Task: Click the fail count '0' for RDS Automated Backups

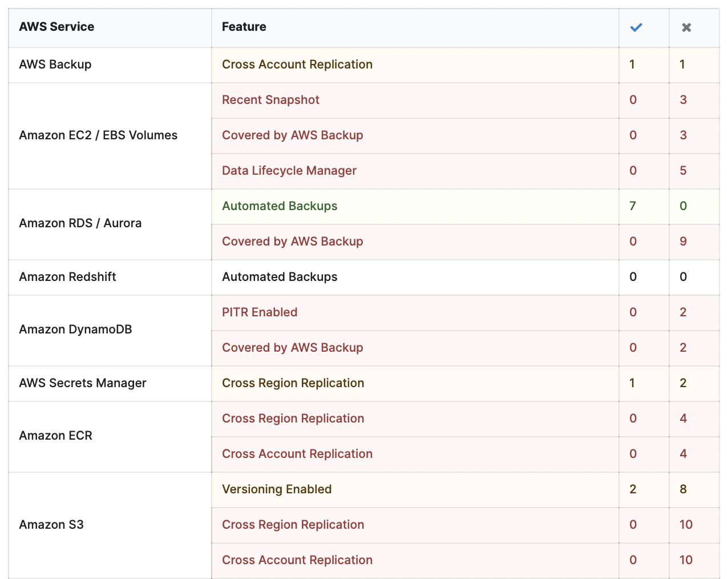Action: click(x=683, y=206)
